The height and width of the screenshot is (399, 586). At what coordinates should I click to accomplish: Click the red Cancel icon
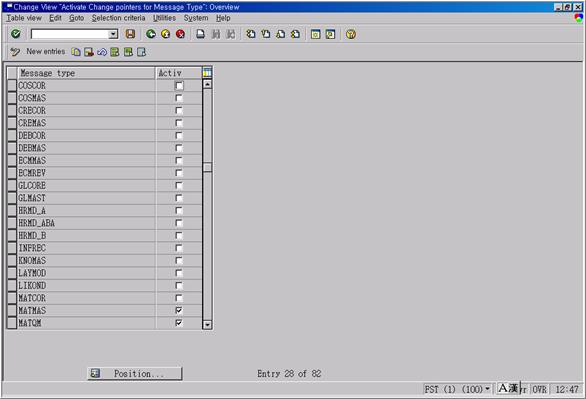coord(181,34)
